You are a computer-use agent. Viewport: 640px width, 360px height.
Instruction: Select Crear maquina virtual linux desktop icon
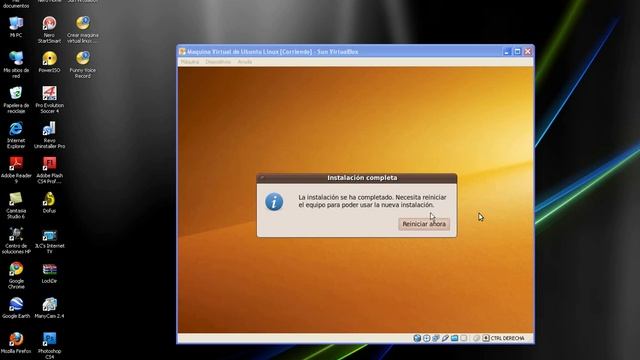pos(83,29)
